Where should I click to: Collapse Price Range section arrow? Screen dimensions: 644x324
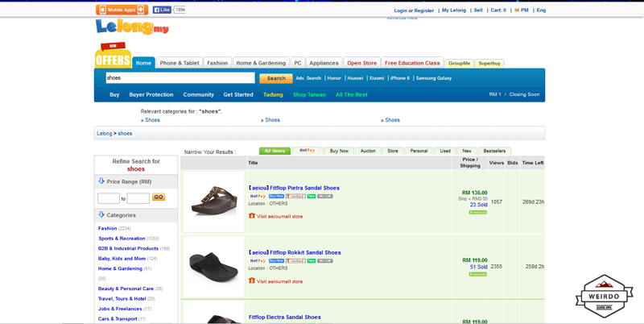click(101, 181)
